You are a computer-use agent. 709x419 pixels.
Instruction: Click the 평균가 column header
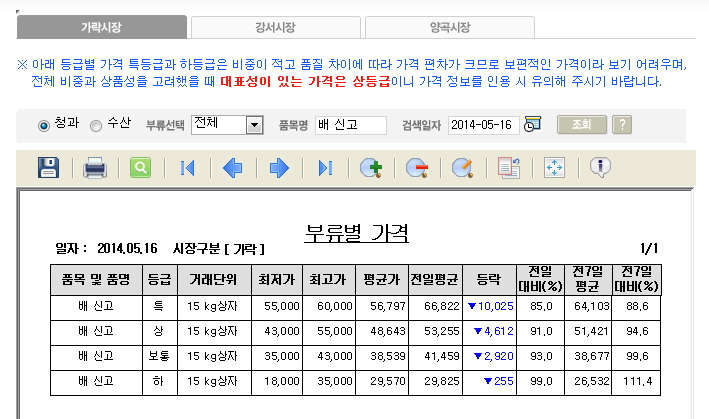(x=382, y=280)
